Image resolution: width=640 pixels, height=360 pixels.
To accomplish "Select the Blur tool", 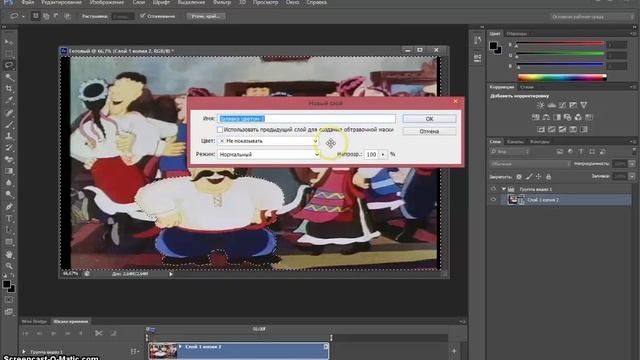I will coord(9,183).
